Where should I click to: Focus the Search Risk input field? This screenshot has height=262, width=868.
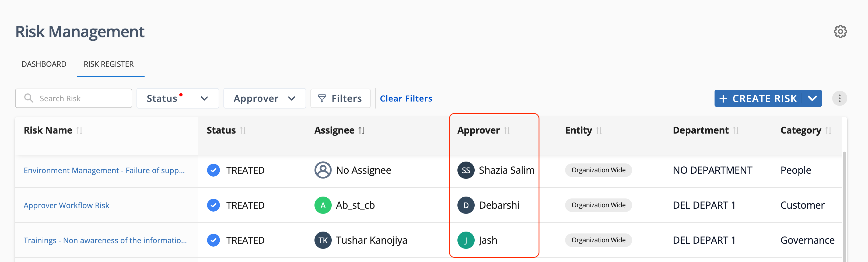[x=73, y=99]
